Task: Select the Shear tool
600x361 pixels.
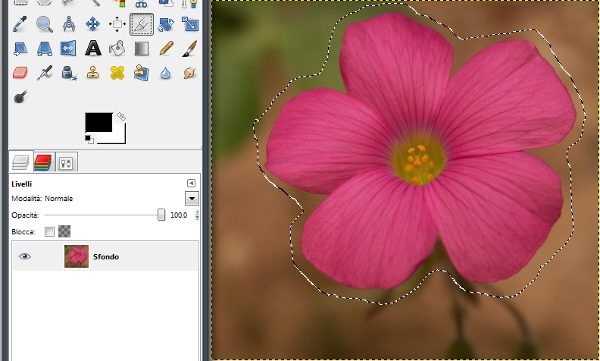Action: [x=20, y=49]
